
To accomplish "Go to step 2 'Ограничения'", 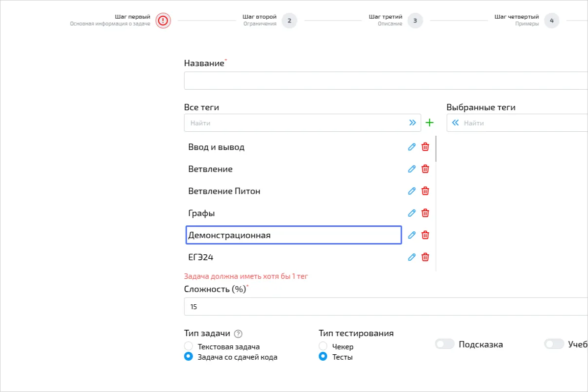I will coord(289,21).
